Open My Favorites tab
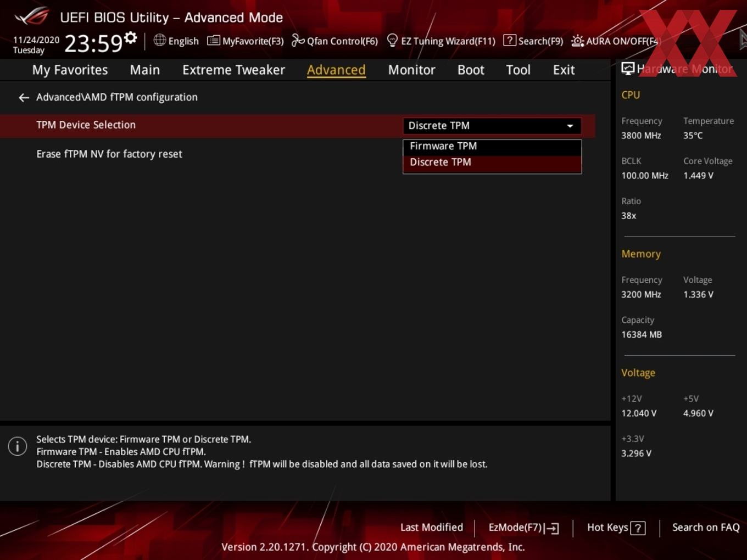The image size is (747, 560). [x=70, y=70]
